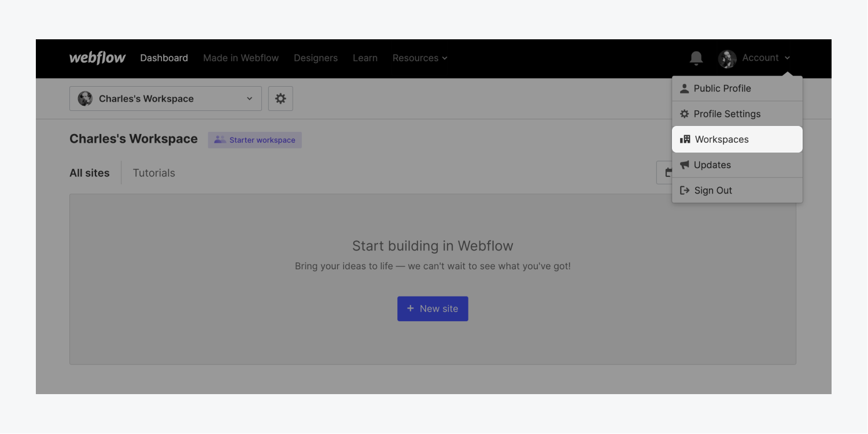Sign Out from the account menu
The width and height of the screenshot is (868, 434).
[x=737, y=190]
